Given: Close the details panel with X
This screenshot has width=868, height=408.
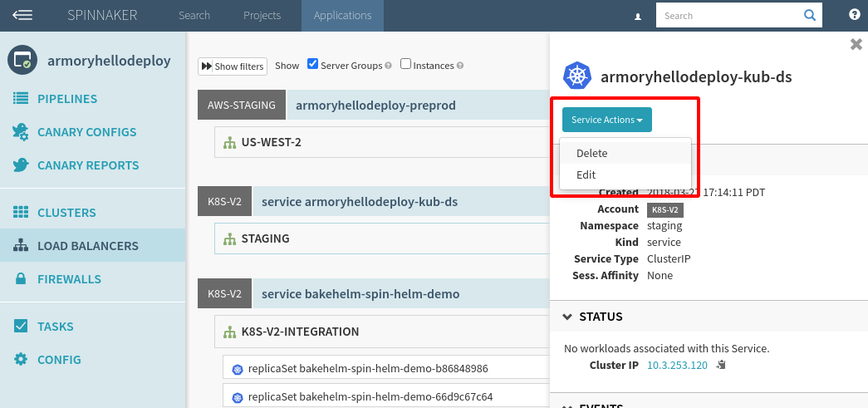Looking at the screenshot, I should 856,44.
